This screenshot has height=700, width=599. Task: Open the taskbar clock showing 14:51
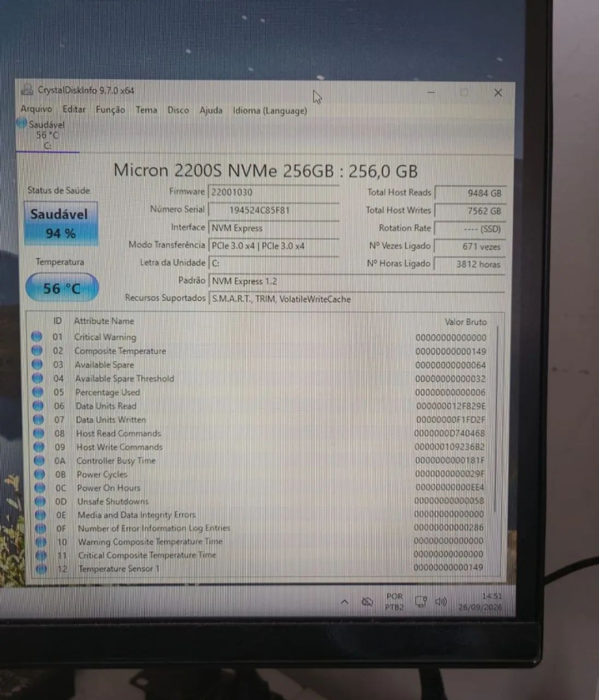(480, 601)
